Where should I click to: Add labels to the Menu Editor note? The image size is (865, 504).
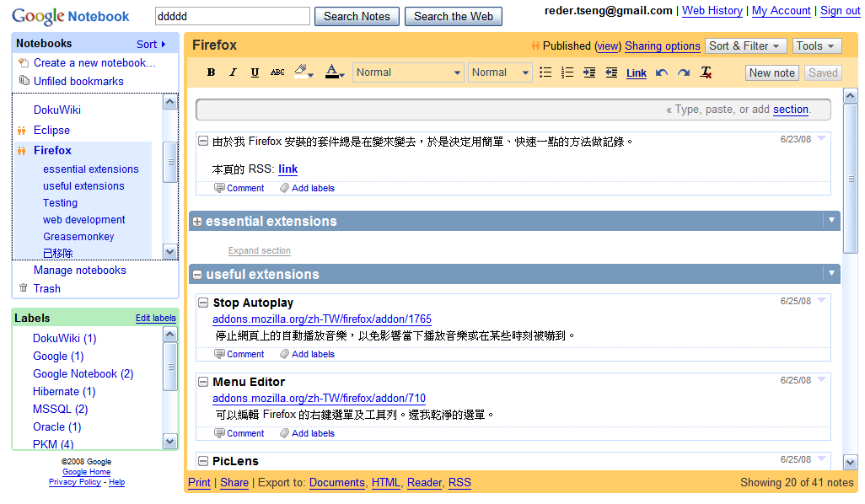[307, 433]
